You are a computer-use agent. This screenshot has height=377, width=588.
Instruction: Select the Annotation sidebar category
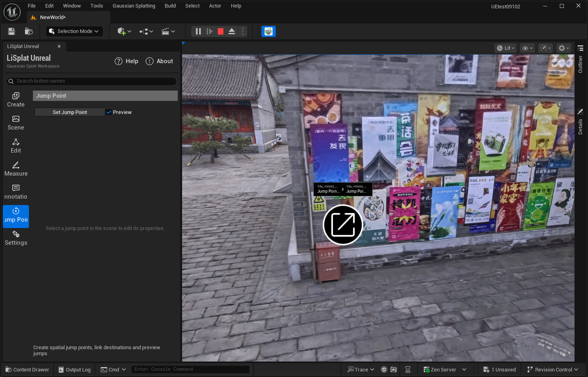click(16, 192)
